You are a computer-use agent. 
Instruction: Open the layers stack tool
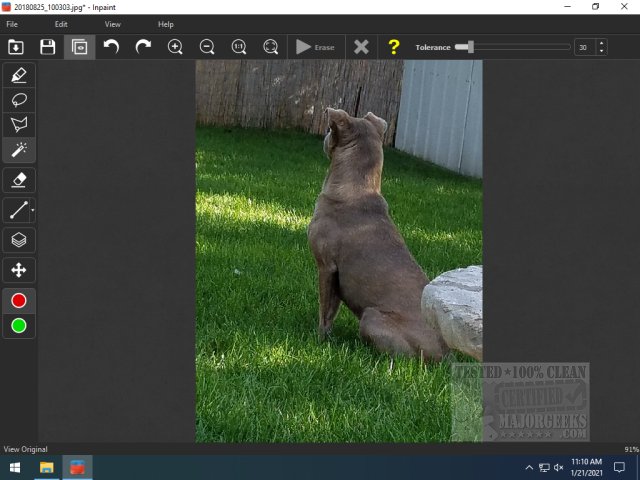(x=19, y=240)
